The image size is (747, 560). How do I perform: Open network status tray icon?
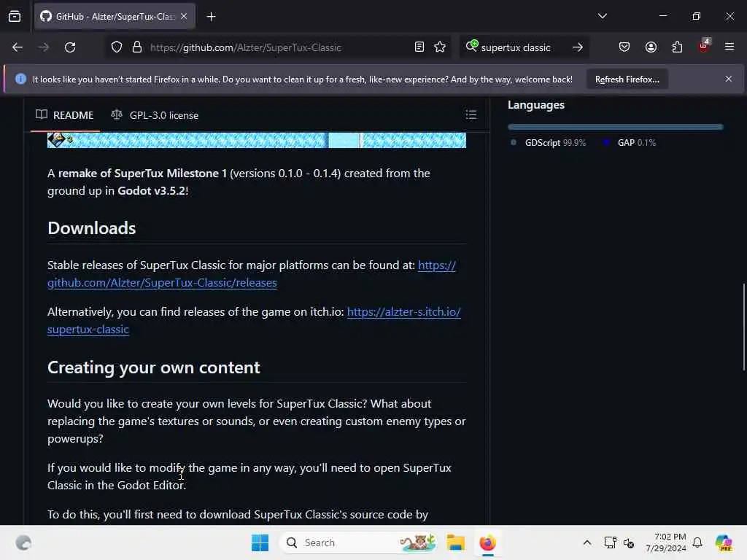click(610, 542)
